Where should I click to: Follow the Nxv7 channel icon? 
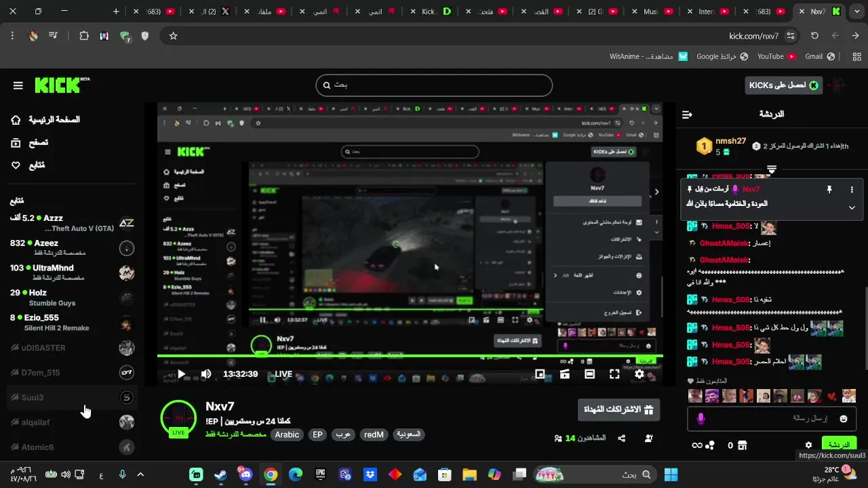(649, 439)
